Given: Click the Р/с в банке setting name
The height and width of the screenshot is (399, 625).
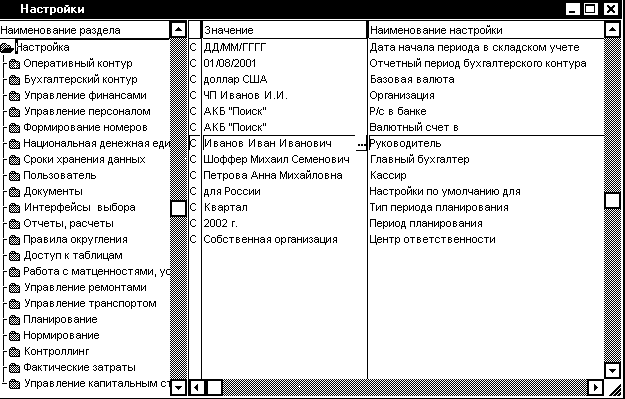Looking at the screenshot, I should click(398, 111).
